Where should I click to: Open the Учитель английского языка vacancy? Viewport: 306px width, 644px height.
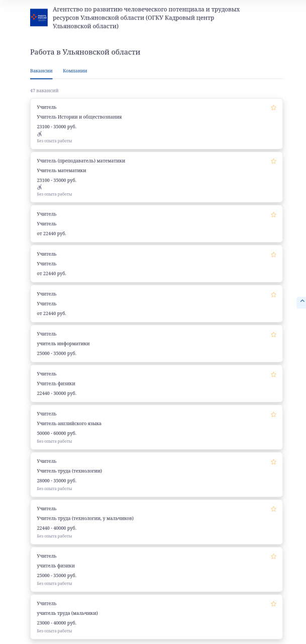pyautogui.click(x=69, y=424)
